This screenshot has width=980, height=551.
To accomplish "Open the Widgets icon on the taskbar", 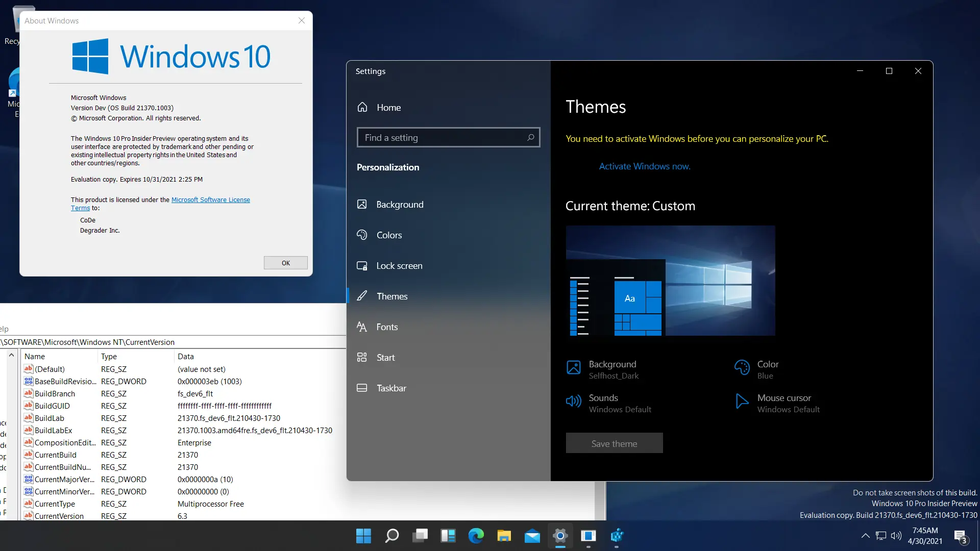I will pos(448,536).
